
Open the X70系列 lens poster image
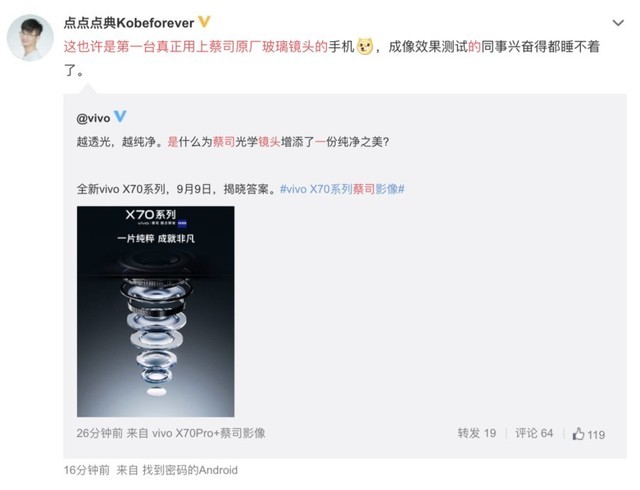point(156,312)
